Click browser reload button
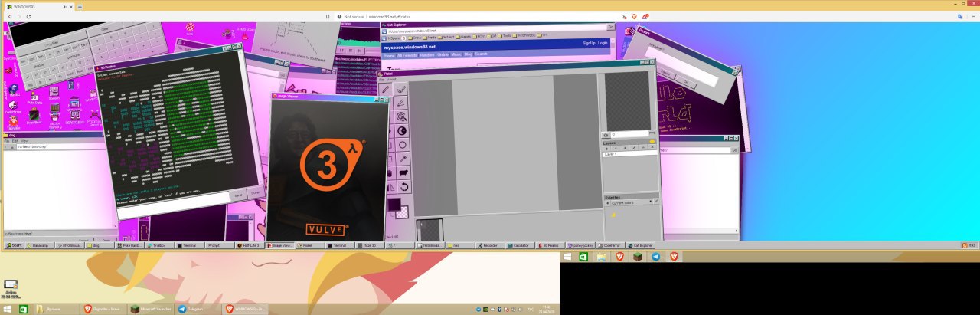This screenshot has height=315, width=980. 28,16
